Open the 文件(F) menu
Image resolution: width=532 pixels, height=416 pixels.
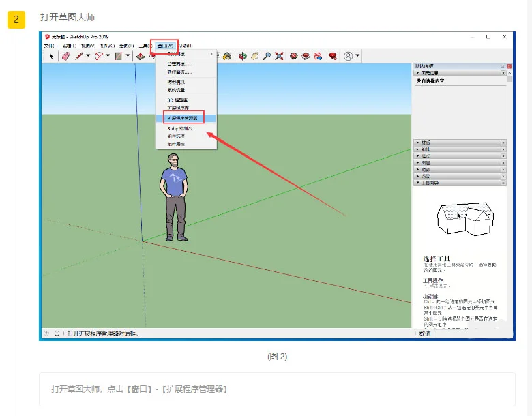pos(51,46)
